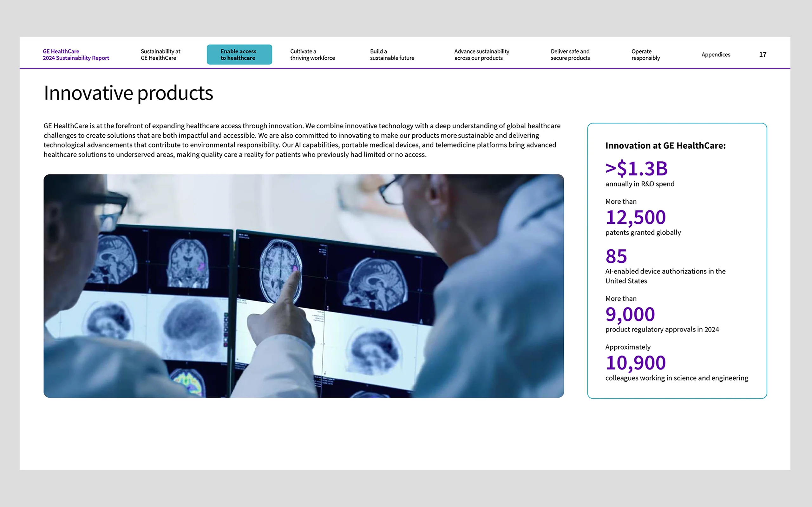The image size is (812, 507).
Task: Open Cultivate a thriving workforce section
Action: tap(312, 55)
